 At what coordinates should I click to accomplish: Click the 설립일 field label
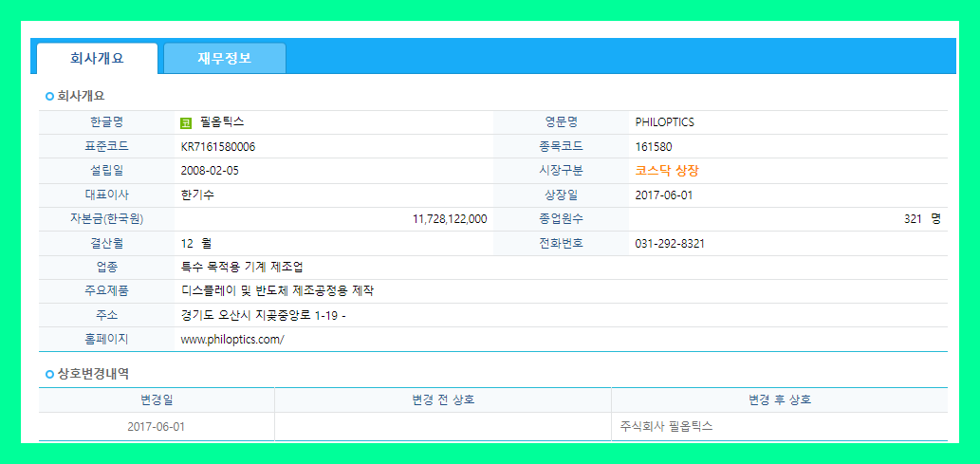pos(106,171)
